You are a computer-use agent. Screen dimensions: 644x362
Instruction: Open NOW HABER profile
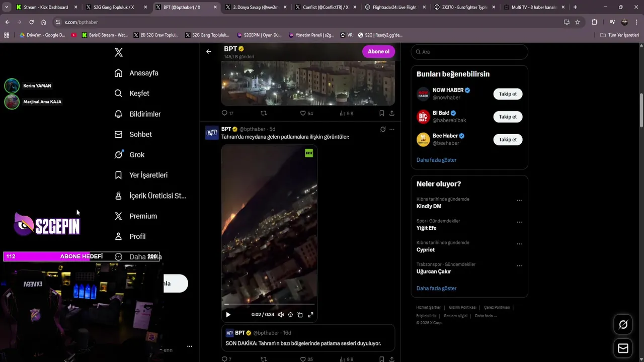point(448,90)
